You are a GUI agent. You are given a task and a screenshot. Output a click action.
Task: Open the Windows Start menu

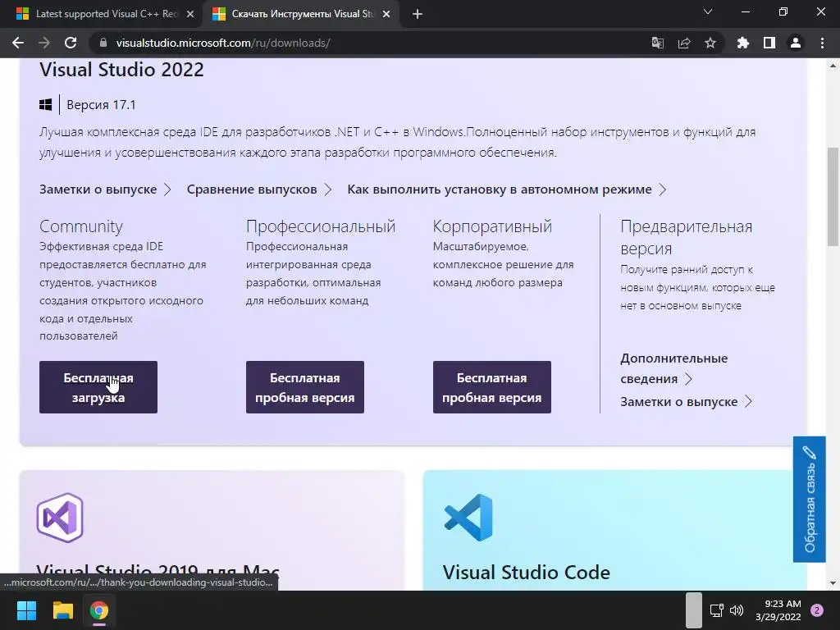pyautogui.click(x=26, y=610)
